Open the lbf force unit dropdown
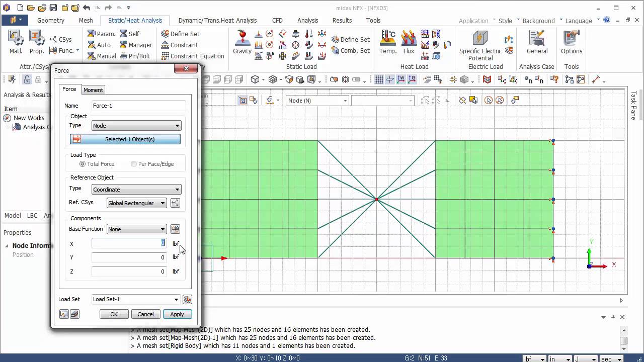The width and height of the screenshot is (644, 362). (x=533, y=359)
